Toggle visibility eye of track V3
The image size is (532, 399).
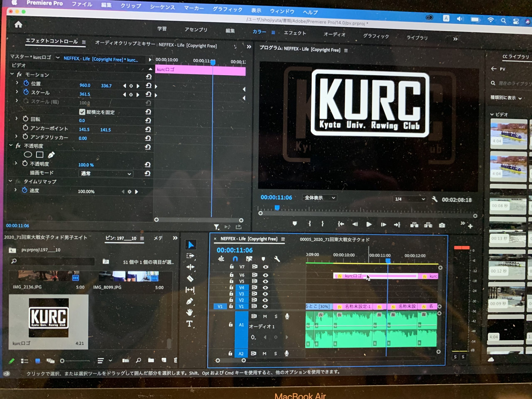click(x=265, y=294)
